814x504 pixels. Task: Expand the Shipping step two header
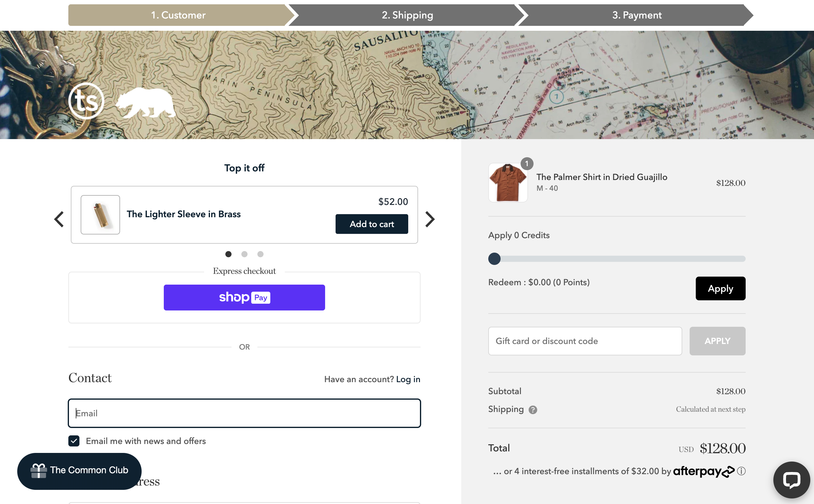407,14
